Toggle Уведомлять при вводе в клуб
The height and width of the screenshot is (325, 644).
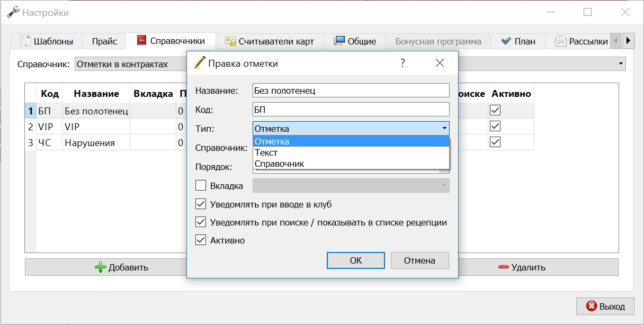pyautogui.click(x=201, y=204)
